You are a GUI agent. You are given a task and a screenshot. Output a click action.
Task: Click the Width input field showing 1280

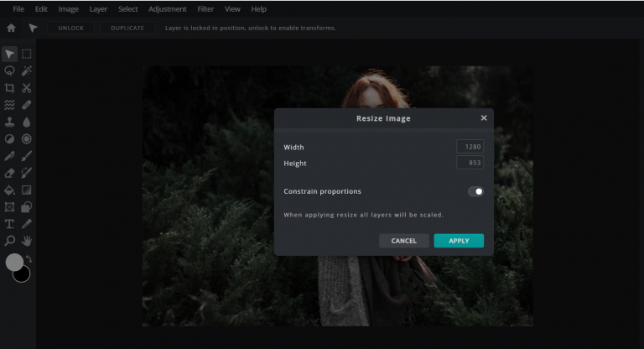470,147
